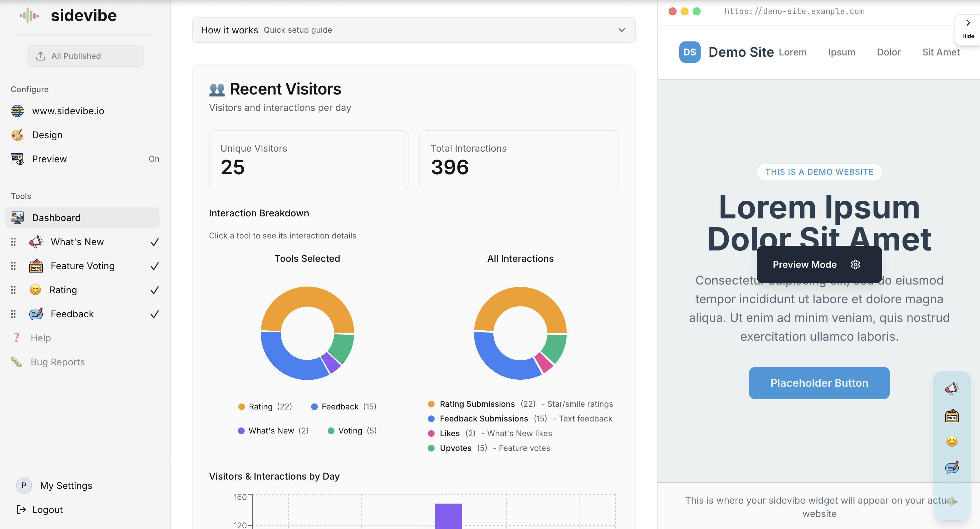Expand the How it works guide
This screenshot has height=529, width=980.
click(x=621, y=30)
